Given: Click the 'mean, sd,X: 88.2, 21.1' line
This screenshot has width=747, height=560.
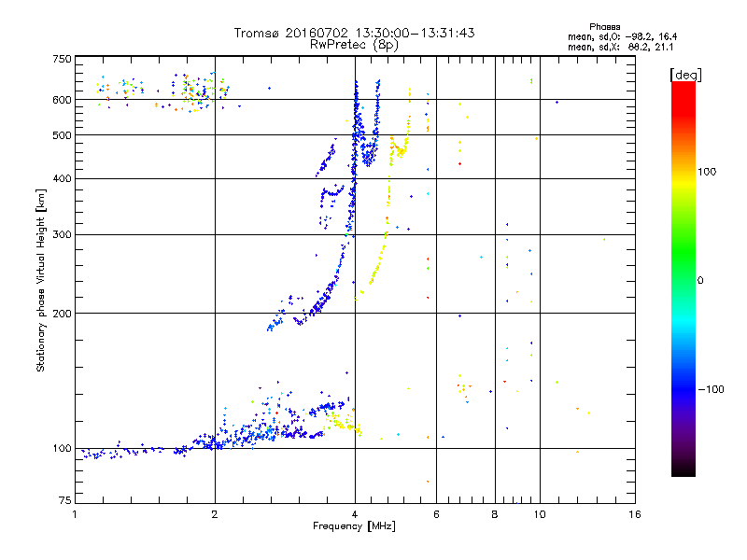Looking at the screenshot, I should pyautogui.click(x=620, y=48).
